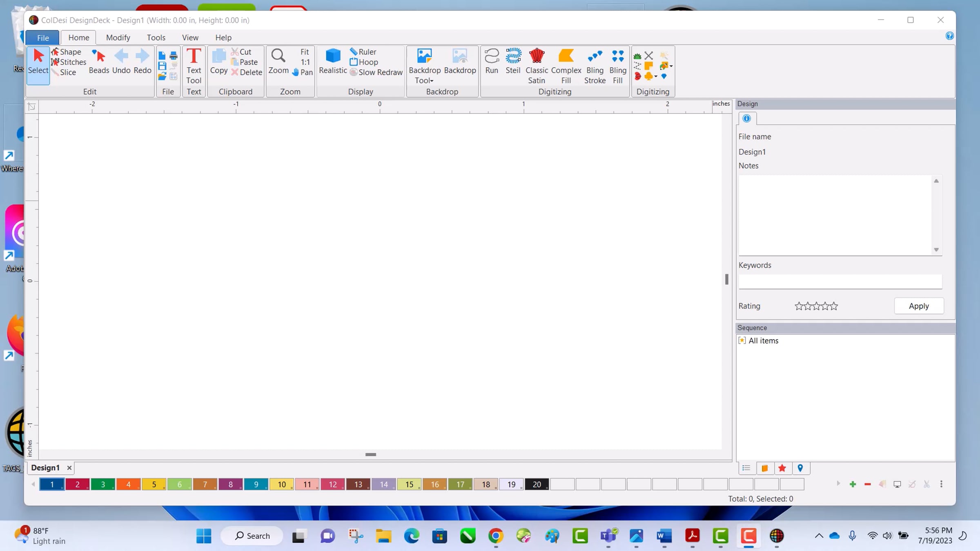Choose the Complex Fill tool
Viewport: 980px width, 551px height.
tap(566, 66)
